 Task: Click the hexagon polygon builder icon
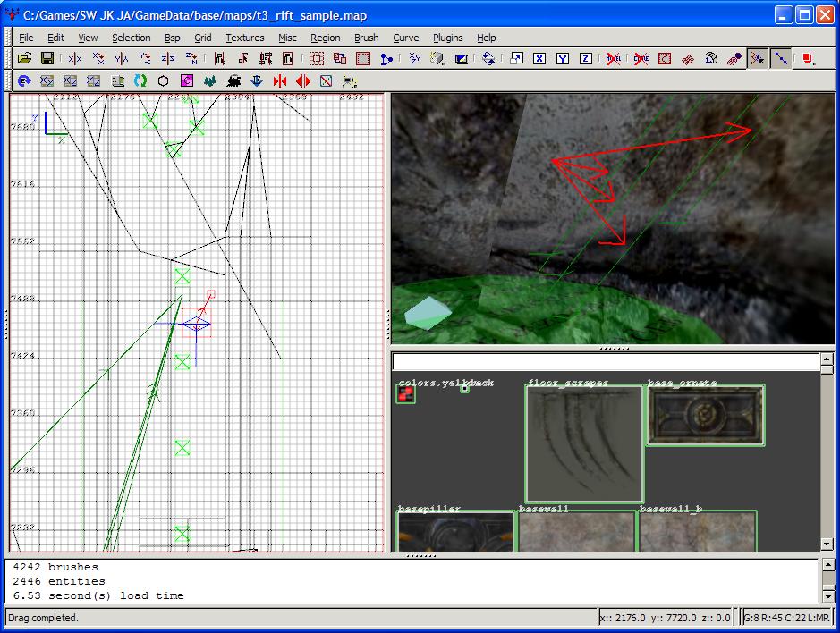pyautogui.click(x=164, y=80)
